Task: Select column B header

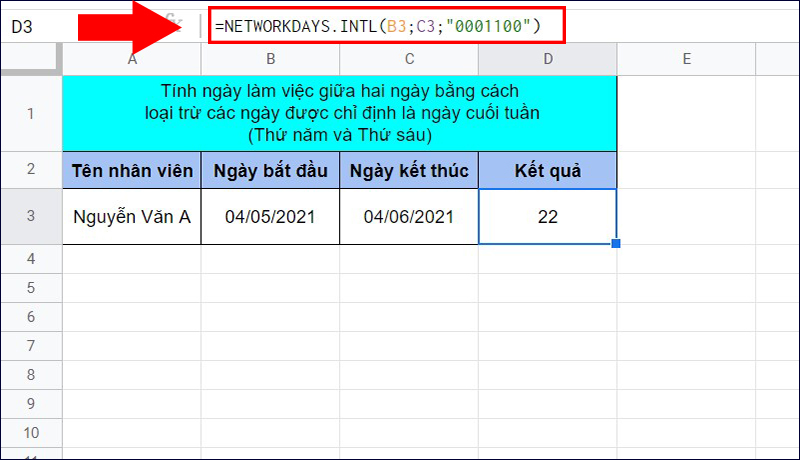Action: pos(270,59)
